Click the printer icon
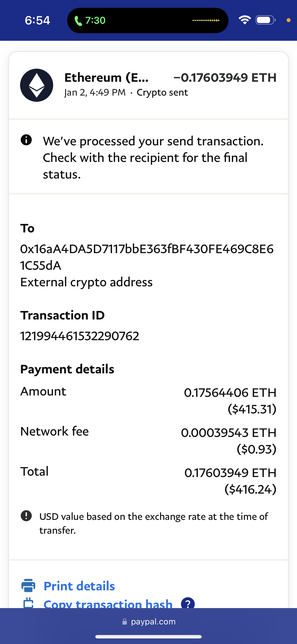 (x=28, y=585)
